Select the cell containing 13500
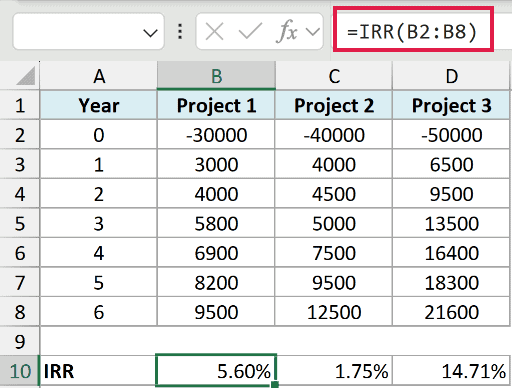512x388 pixels. 452,223
